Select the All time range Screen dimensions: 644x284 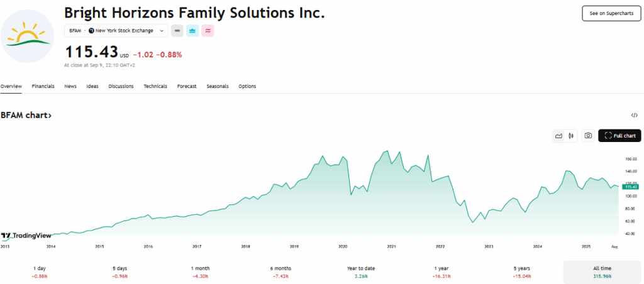click(x=602, y=272)
